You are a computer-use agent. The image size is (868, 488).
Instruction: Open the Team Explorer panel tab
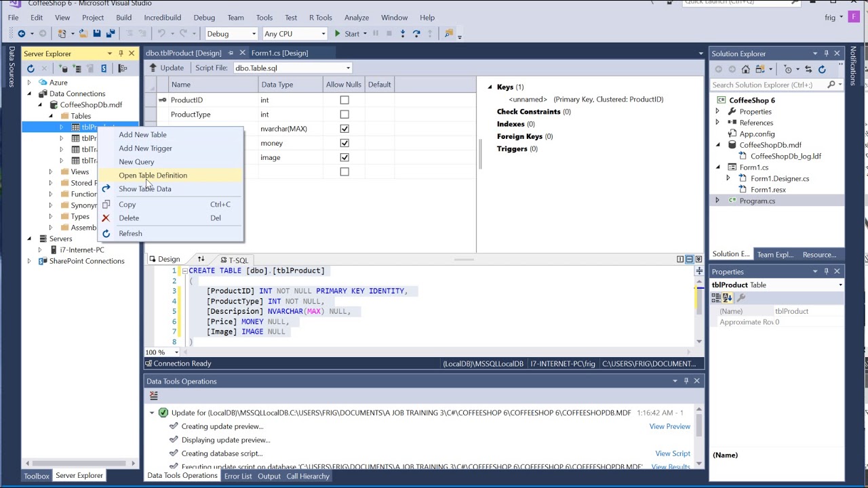775,254
